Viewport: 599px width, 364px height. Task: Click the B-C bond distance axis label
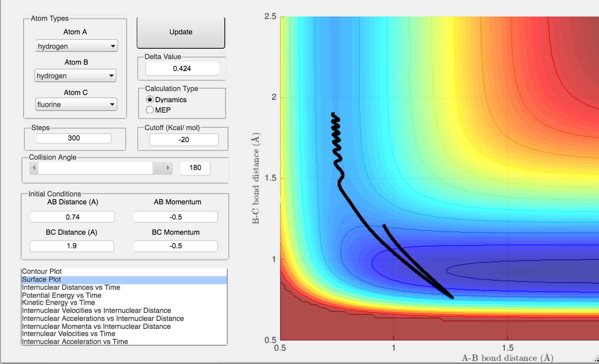point(256,178)
